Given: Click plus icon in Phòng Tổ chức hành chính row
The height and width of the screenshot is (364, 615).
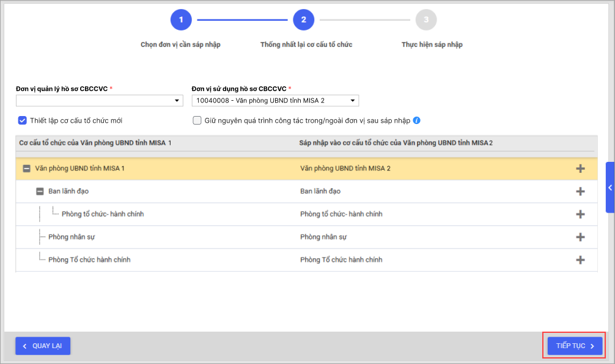Looking at the screenshot, I should [x=580, y=260].
